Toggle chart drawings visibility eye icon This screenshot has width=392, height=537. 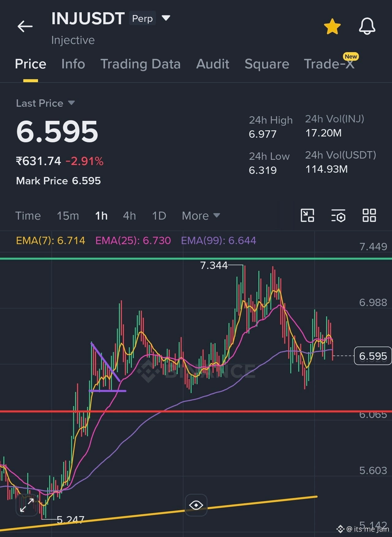[x=196, y=505]
